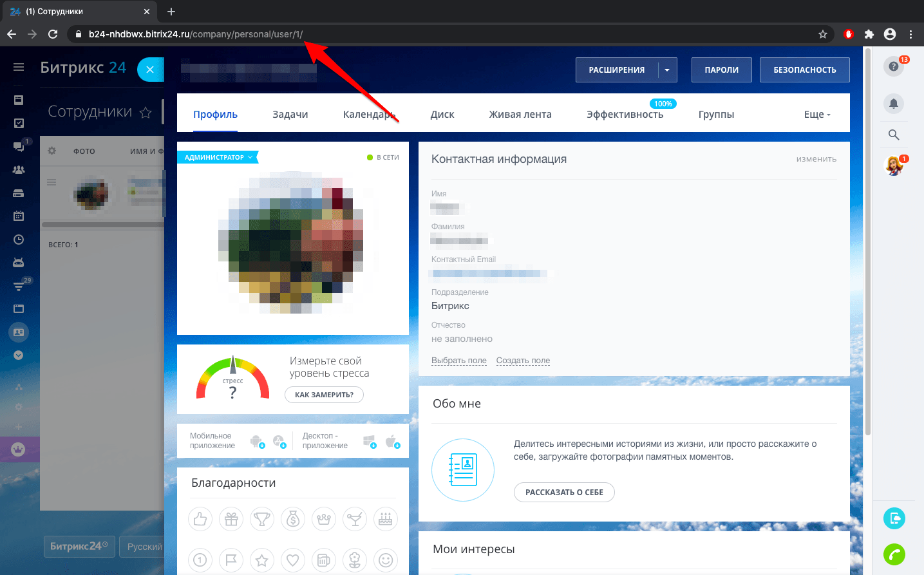Open the robot icon in left sidebar

[x=19, y=262]
